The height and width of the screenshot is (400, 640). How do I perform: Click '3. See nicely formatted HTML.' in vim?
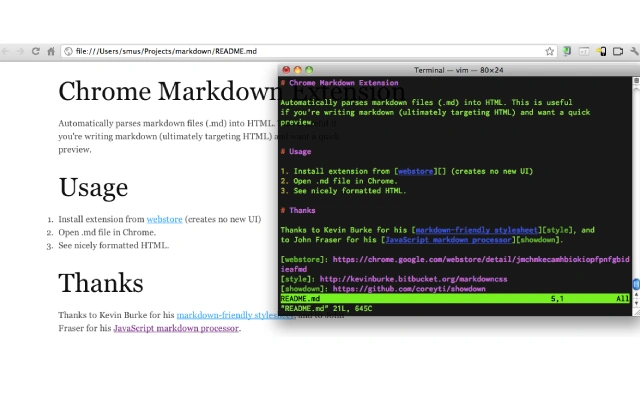point(343,191)
